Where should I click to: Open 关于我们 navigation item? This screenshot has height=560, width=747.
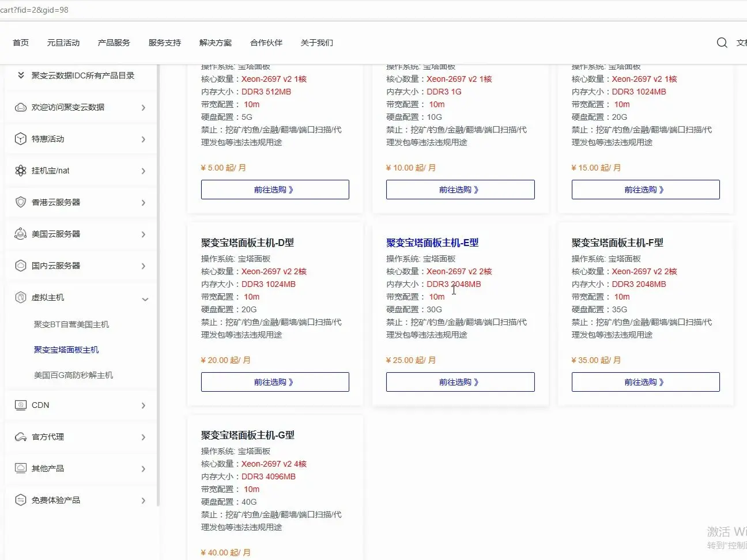point(317,43)
